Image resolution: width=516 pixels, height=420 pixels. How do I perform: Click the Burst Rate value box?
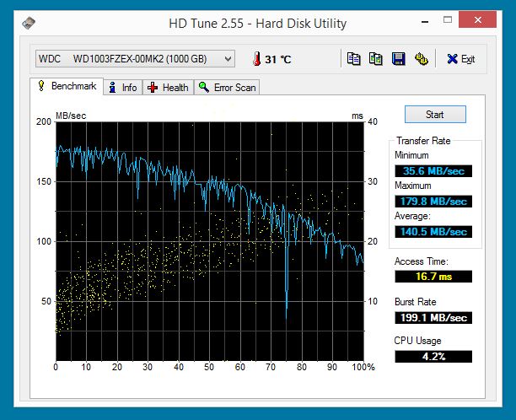(433, 317)
